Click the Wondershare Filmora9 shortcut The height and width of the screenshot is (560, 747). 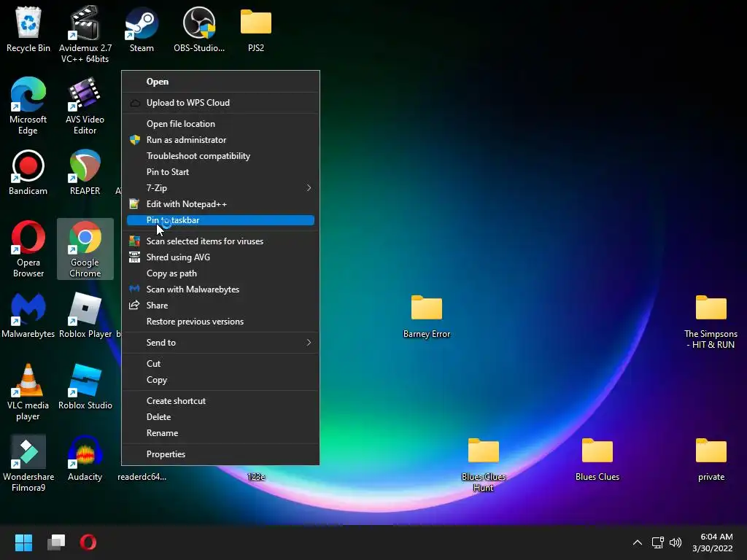tap(28, 463)
